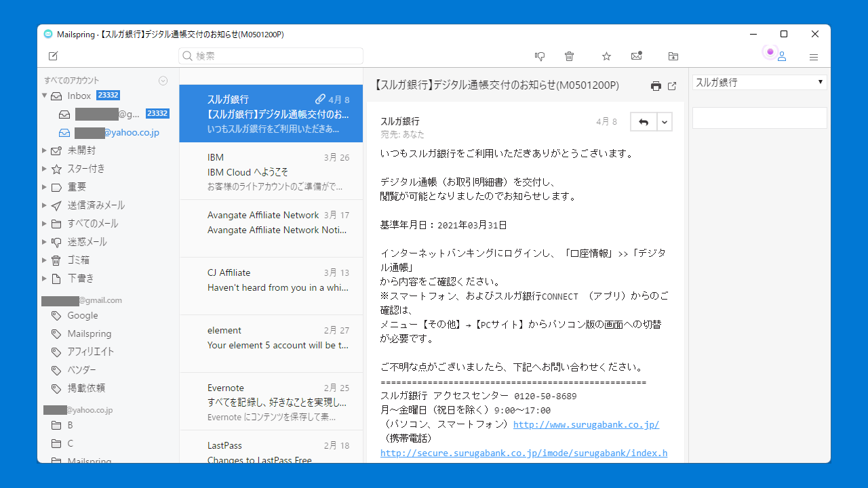Open secure.surugabank.co.jp imode link

(524, 453)
